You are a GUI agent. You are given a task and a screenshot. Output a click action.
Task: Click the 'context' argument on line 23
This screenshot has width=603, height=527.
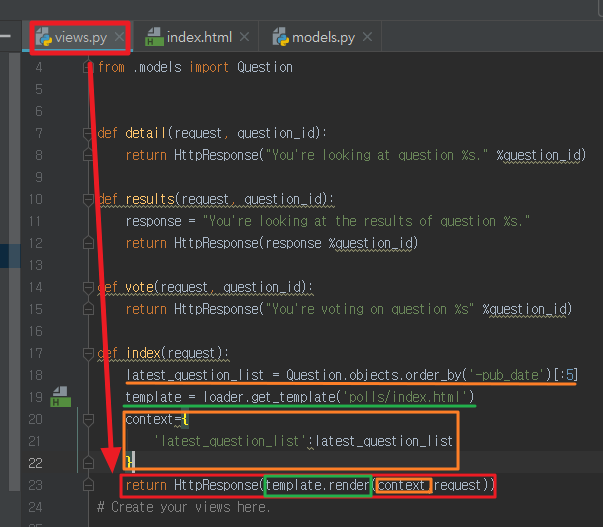401,485
